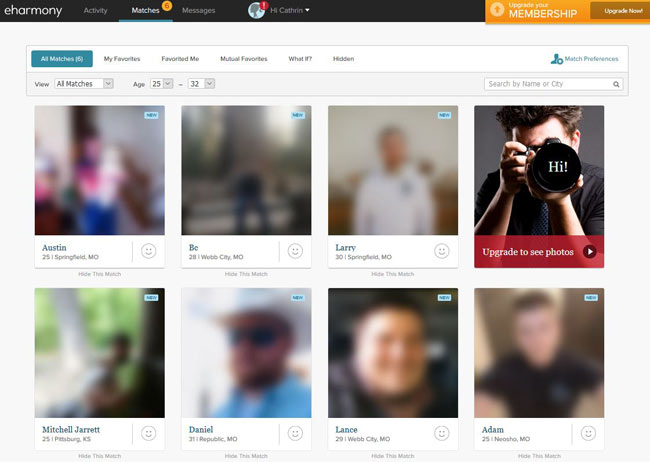Screen dimensions: 650x462
Task: Click the smiley icon on Daniel's card
Action: coord(295,433)
